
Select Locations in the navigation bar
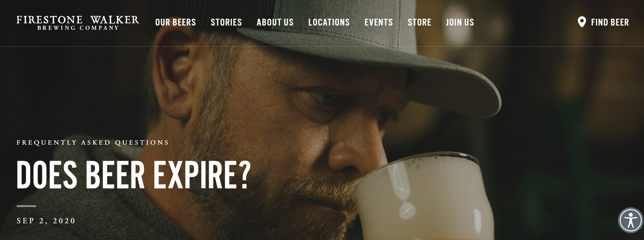pyautogui.click(x=329, y=22)
